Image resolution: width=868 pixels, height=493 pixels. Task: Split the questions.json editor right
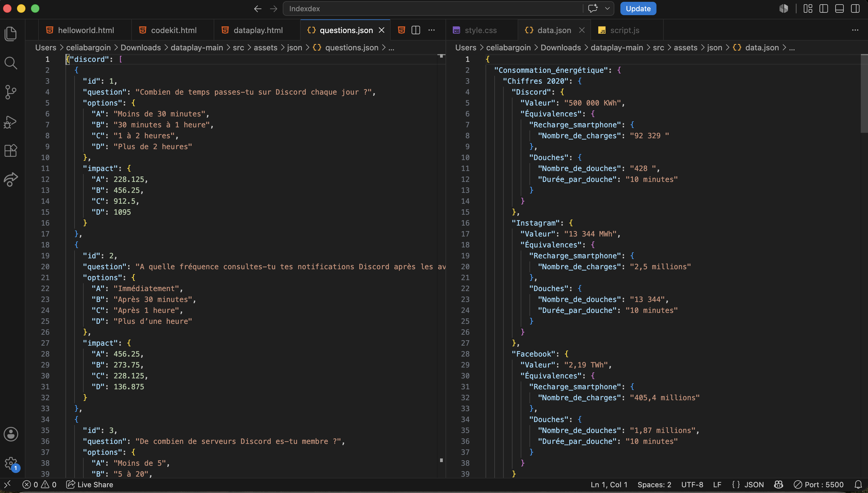[416, 30]
